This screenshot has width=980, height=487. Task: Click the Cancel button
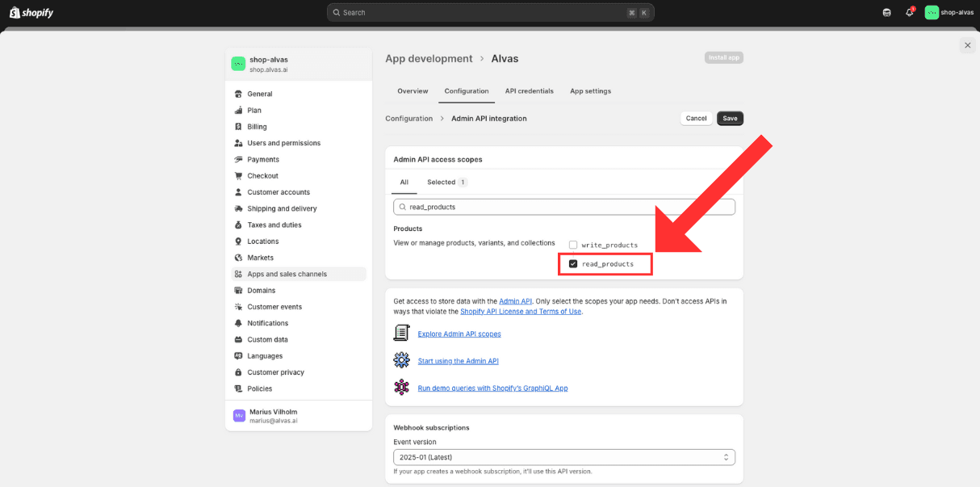(696, 118)
